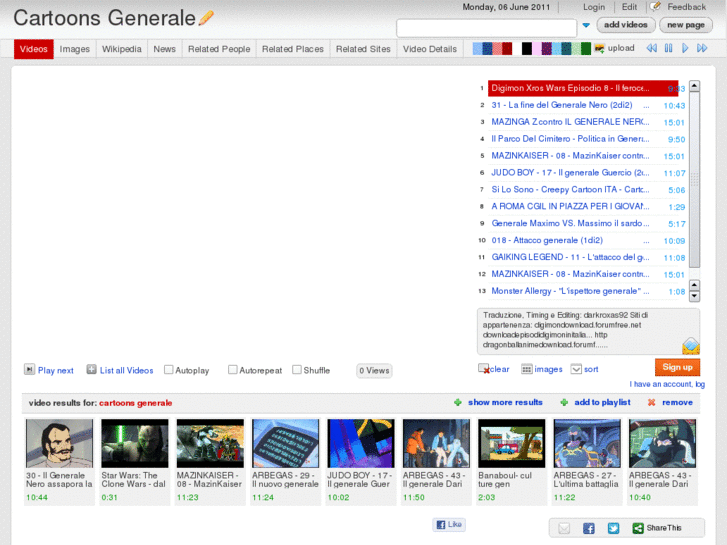
Task: Click the add videos button
Action: click(625, 25)
